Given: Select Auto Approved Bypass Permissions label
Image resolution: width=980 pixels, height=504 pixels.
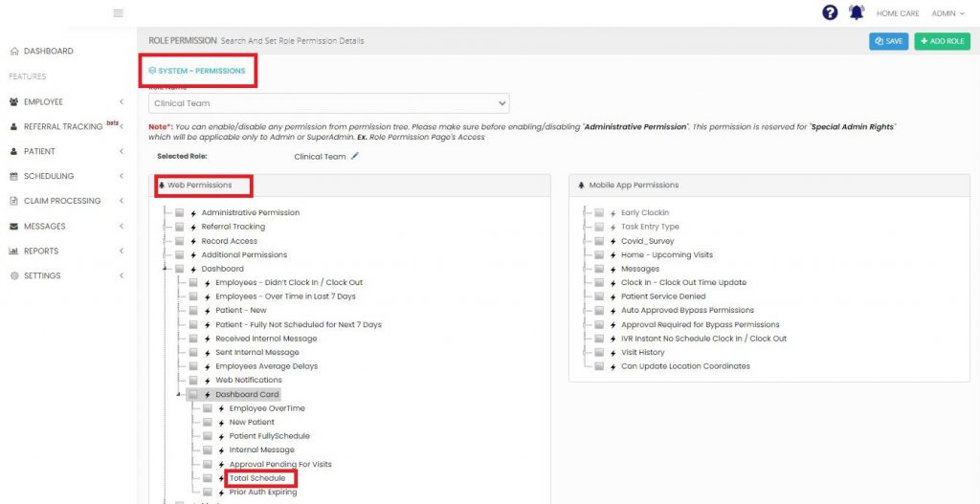Looking at the screenshot, I should click(687, 311).
